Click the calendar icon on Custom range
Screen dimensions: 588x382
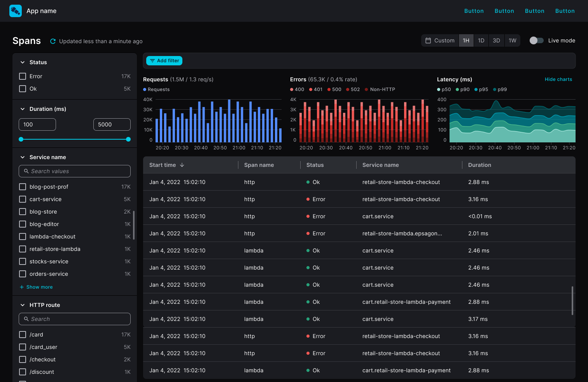tap(429, 40)
